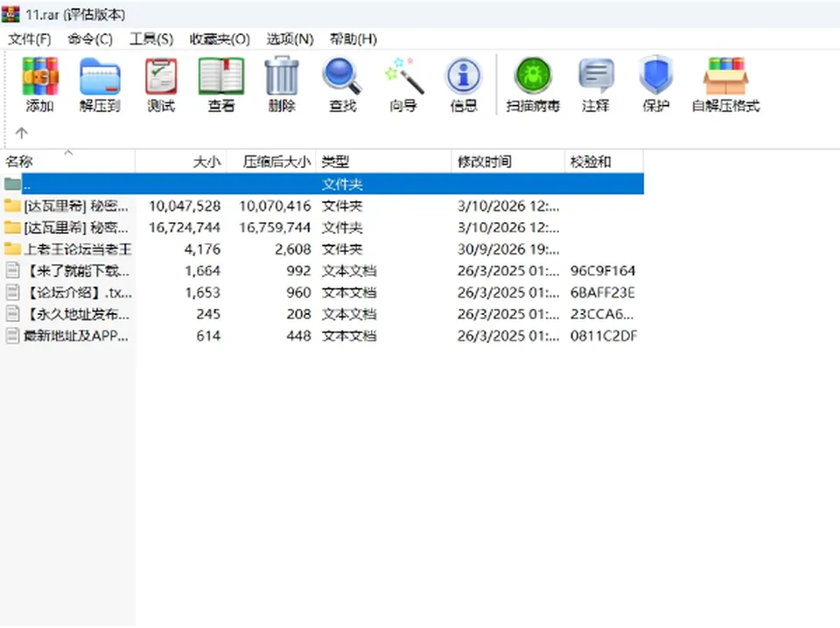Screen dimensions: 840x628
Task: Sort by the 压缩后大小 column header
Action: 271,161
